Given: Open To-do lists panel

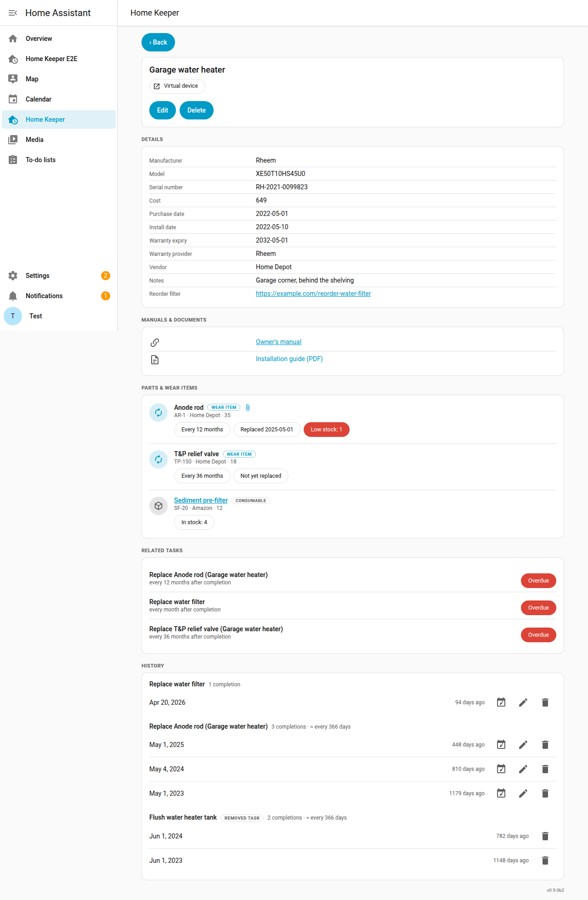Looking at the screenshot, I should pyautogui.click(x=59, y=160).
